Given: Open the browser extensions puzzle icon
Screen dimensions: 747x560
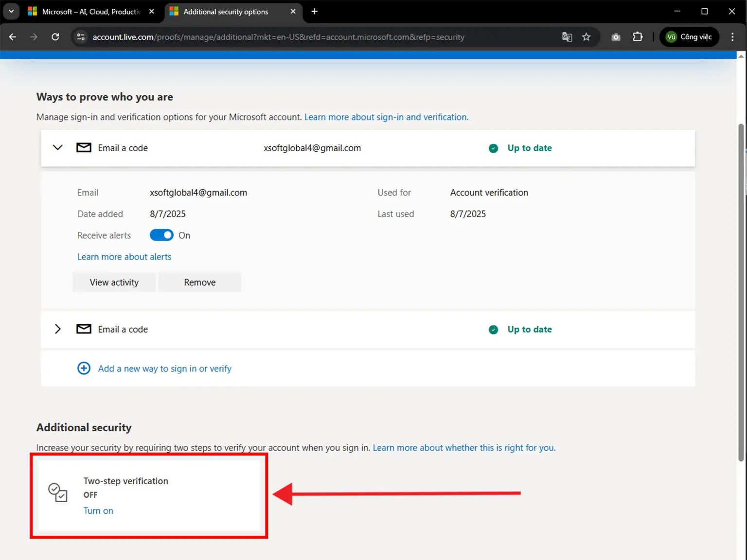Looking at the screenshot, I should pos(638,36).
